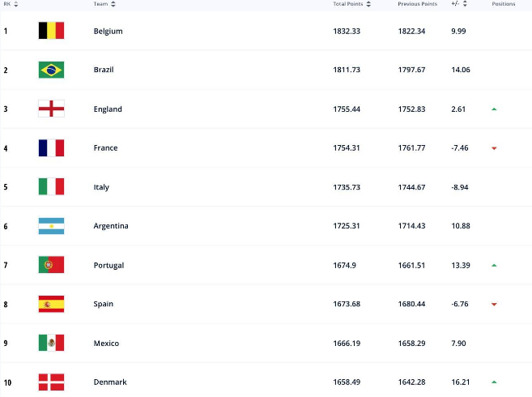Click the Mexico flag icon
This screenshot has height=397, width=532.
[51, 343]
